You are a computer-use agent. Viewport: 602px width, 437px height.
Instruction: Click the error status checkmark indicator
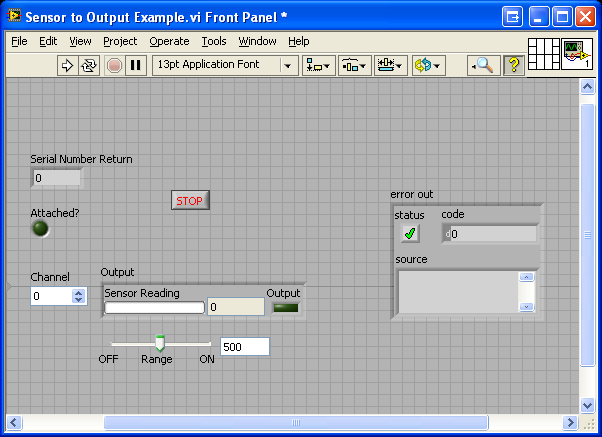tap(410, 233)
